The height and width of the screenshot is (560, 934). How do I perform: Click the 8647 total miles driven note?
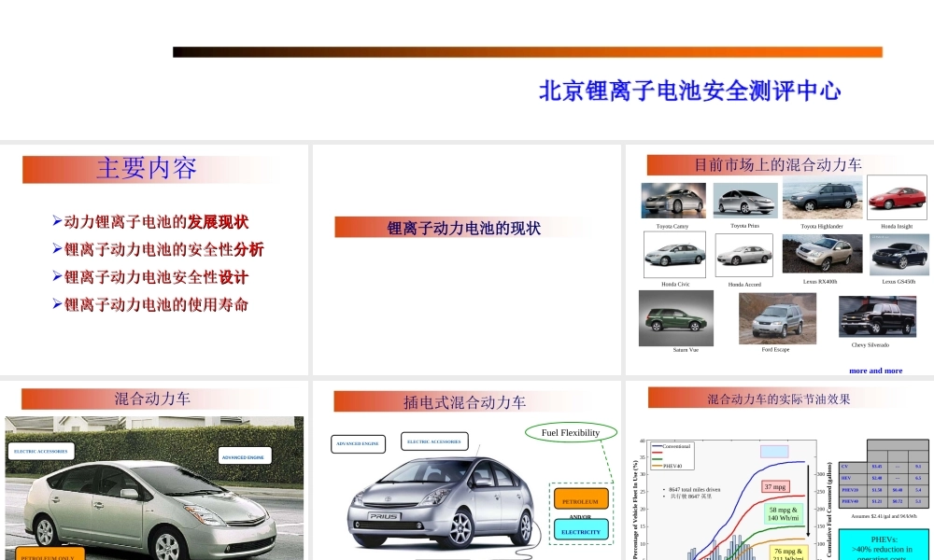691,489
